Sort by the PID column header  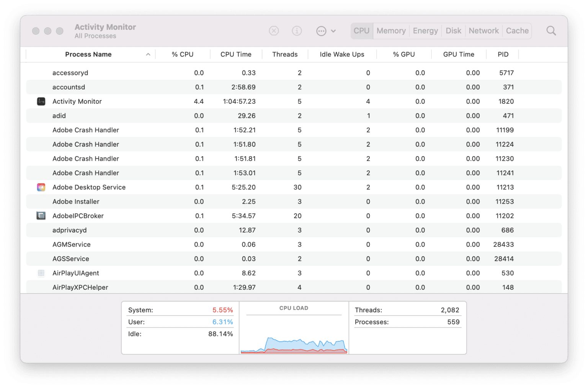tap(503, 54)
